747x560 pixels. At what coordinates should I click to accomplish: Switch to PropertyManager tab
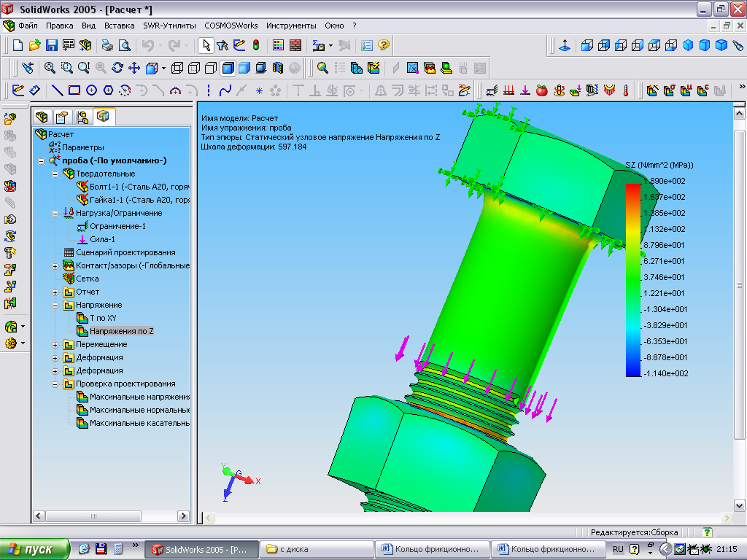(62, 117)
